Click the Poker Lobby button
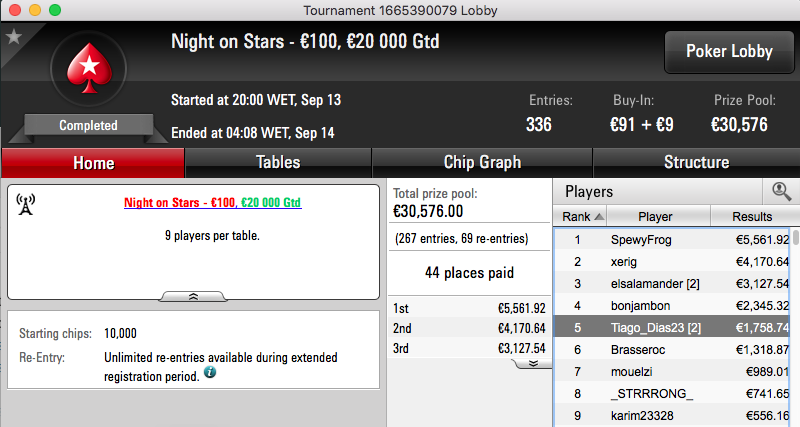The image size is (800, 427). click(x=729, y=52)
